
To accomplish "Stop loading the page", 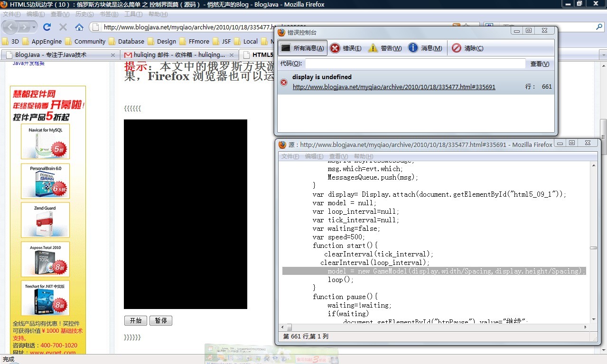I will tap(63, 27).
